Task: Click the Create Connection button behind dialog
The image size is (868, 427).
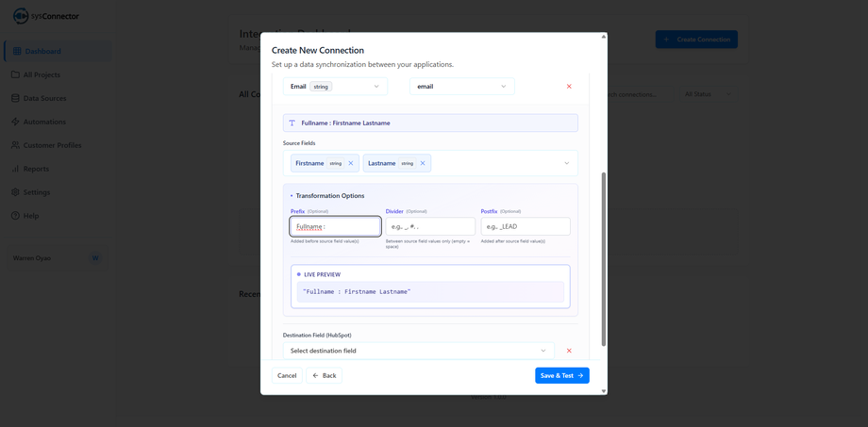Action: 696,40
